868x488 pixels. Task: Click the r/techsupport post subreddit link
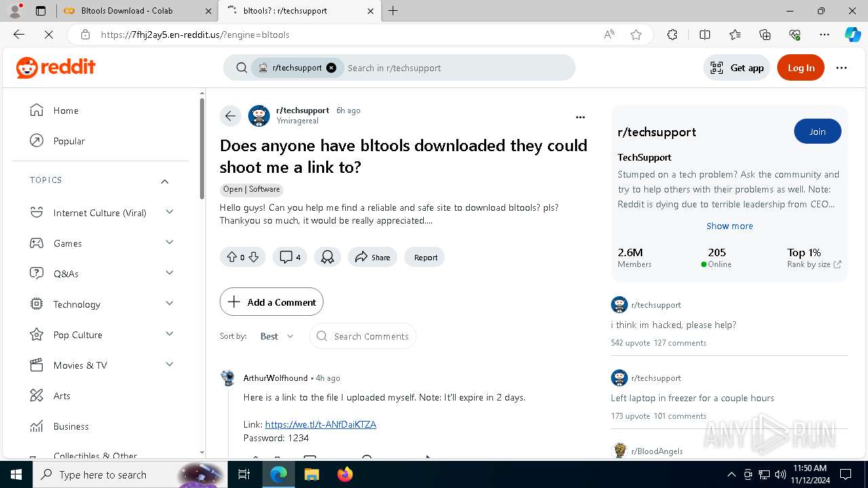coord(302,110)
